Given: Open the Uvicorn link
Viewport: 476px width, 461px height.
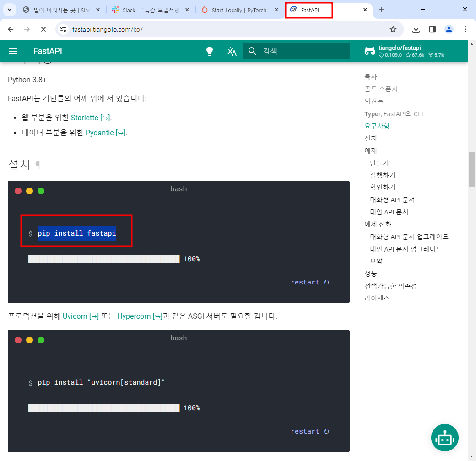Looking at the screenshot, I should pyautogui.click(x=81, y=316).
